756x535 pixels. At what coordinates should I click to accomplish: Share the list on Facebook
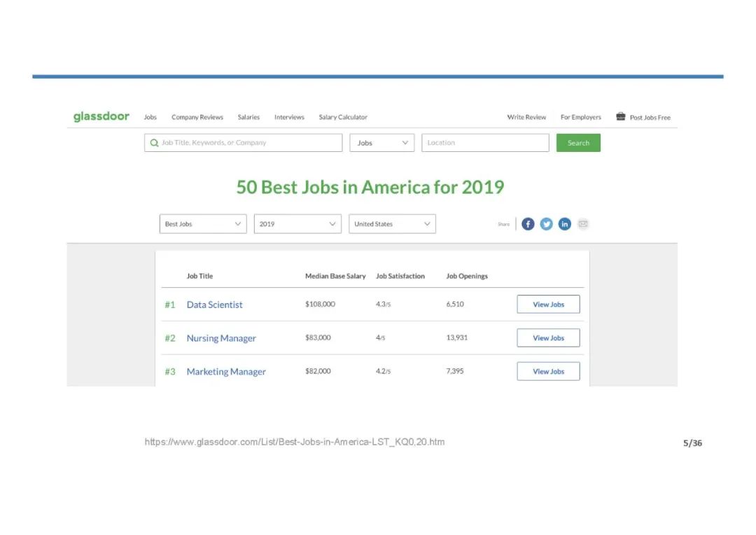(528, 224)
